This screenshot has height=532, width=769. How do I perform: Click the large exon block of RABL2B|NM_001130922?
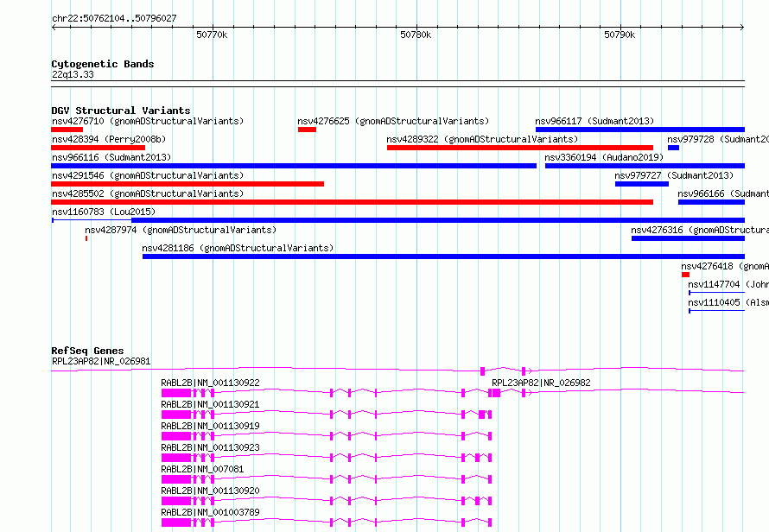(176, 393)
